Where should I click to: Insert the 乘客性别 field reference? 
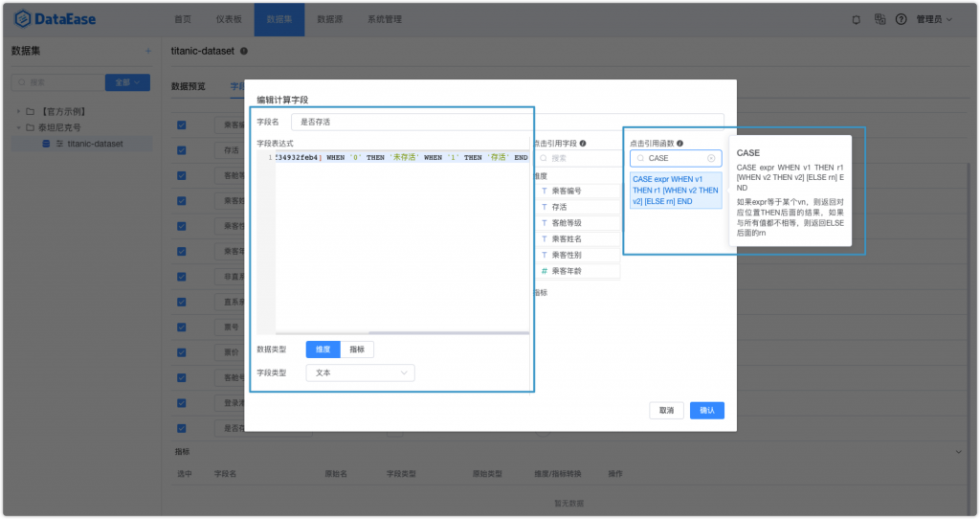[578, 255]
